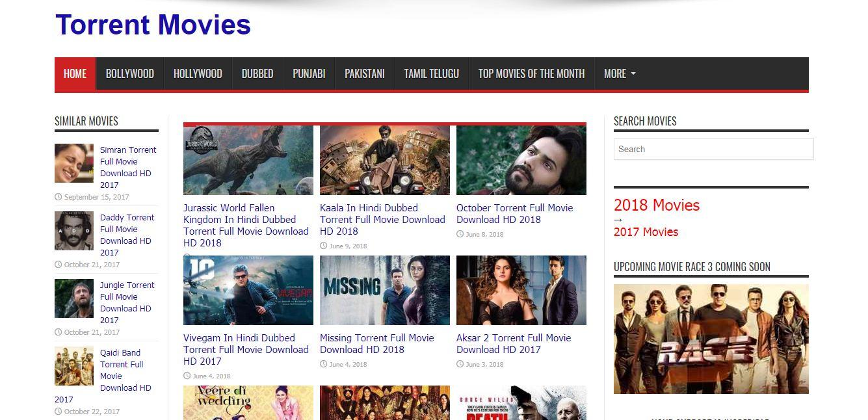Go to the HOME menu item
Screen dimensions: 868x420
[75, 73]
